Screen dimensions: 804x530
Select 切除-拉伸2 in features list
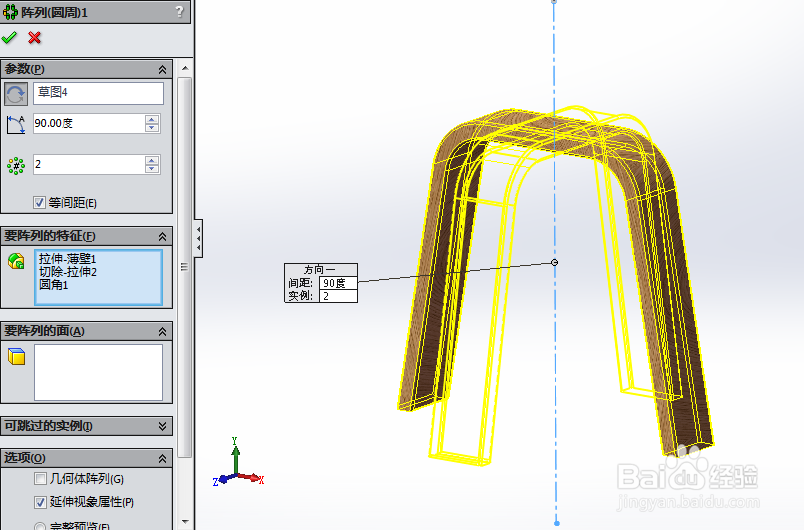point(68,272)
